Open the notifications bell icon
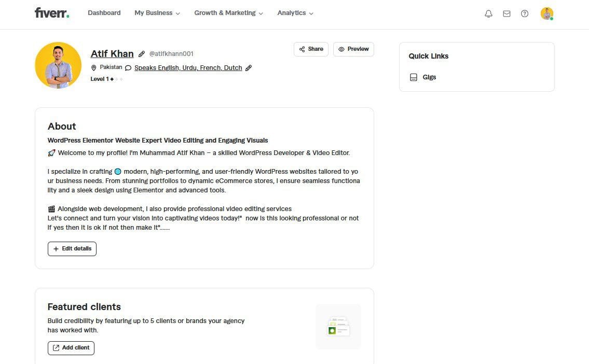The image size is (589, 364). (488, 14)
